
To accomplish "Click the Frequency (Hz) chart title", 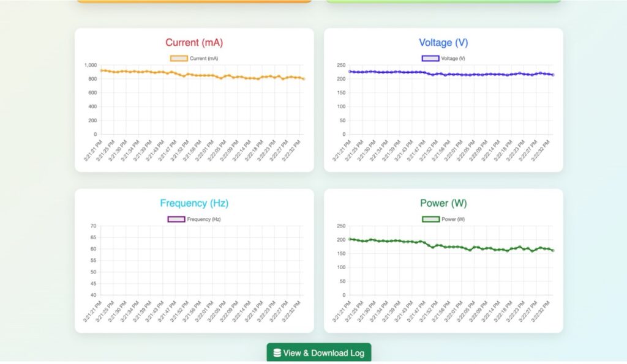I will (x=193, y=203).
